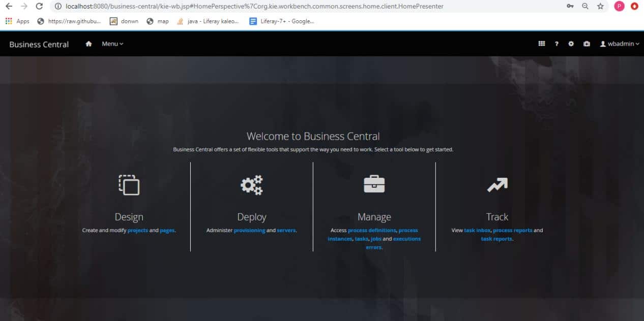Bookmark this page with the star icon
Image resolution: width=644 pixels, height=321 pixels.
(600, 7)
